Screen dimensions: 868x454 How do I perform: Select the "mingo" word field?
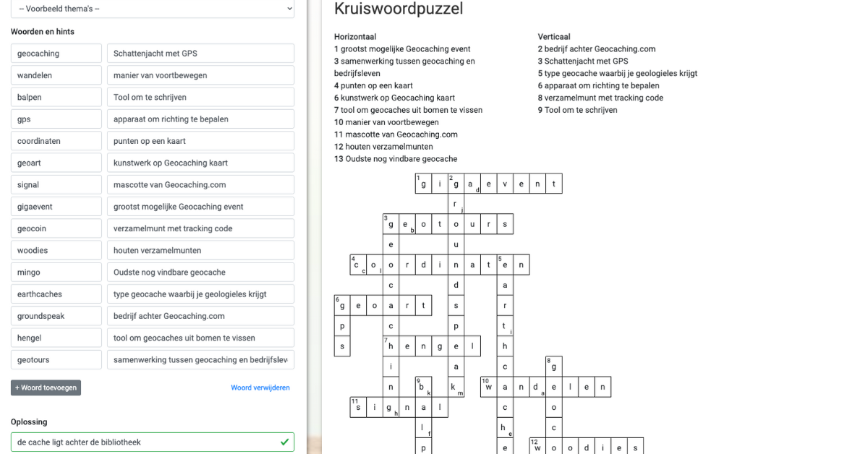pyautogui.click(x=56, y=272)
